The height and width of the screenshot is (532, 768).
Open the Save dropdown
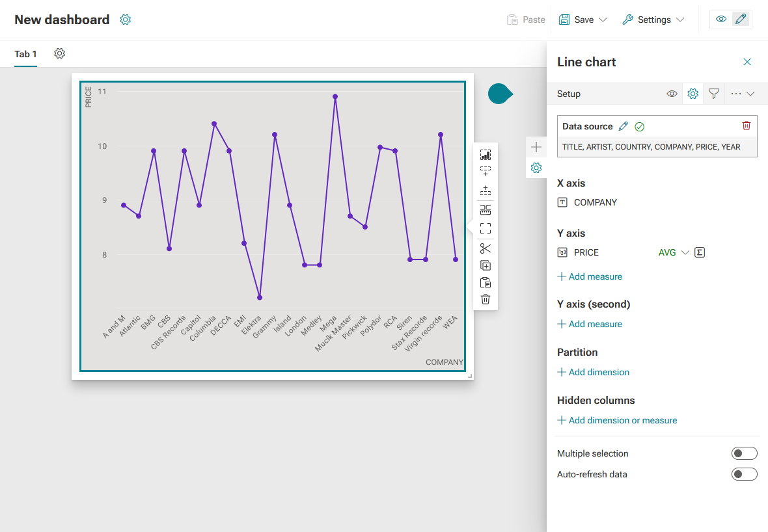(583, 20)
